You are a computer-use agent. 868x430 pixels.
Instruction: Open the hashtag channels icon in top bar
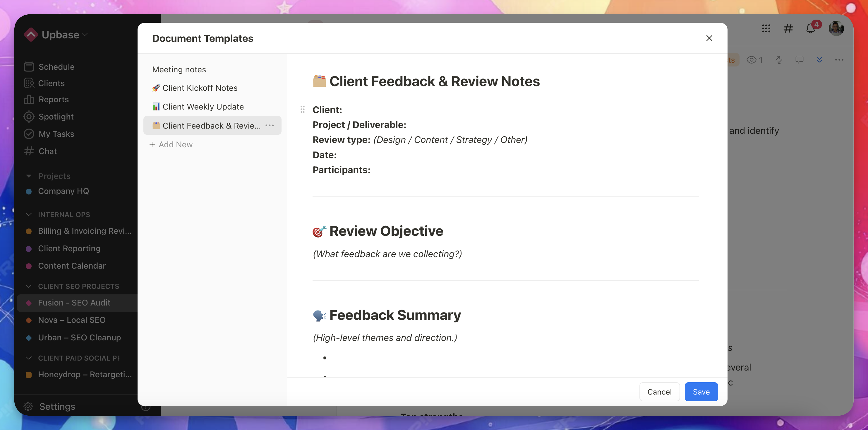point(788,29)
